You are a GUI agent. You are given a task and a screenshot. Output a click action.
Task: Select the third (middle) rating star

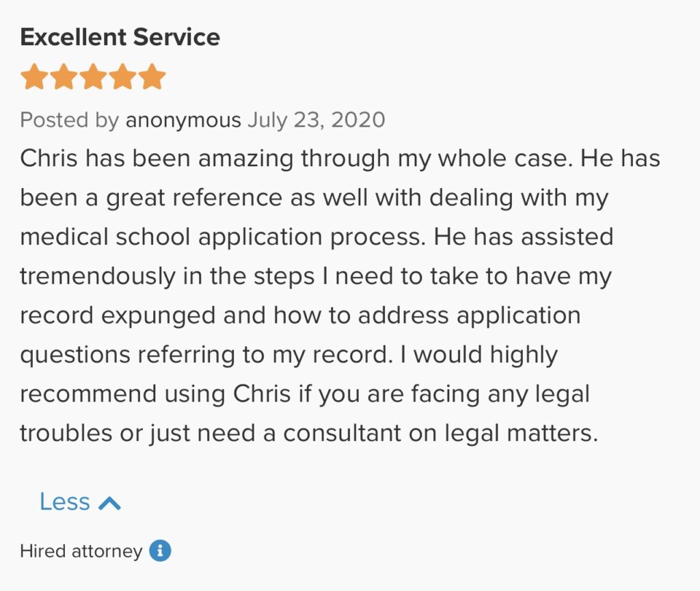click(93, 77)
